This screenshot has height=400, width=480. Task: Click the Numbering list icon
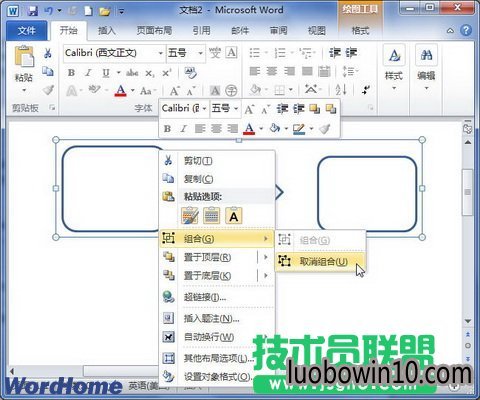tap(280, 53)
